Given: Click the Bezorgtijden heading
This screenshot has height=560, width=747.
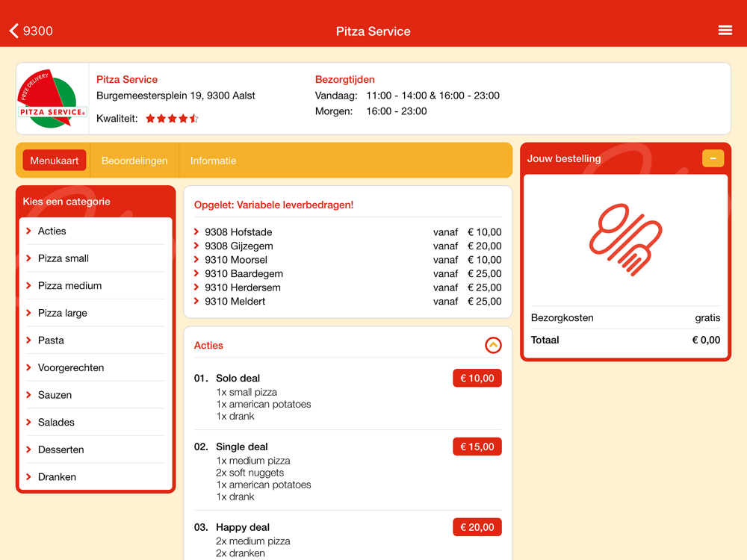Looking at the screenshot, I should click(x=345, y=80).
